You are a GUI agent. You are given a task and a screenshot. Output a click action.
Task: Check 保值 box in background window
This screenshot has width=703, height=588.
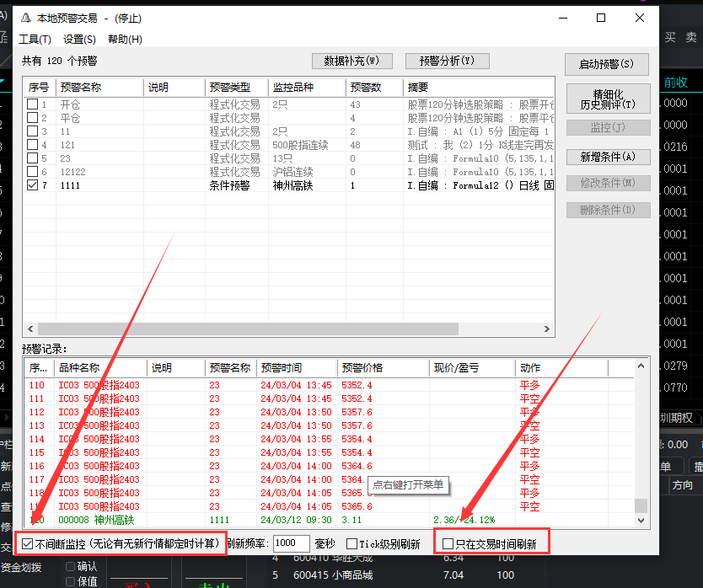point(71,581)
